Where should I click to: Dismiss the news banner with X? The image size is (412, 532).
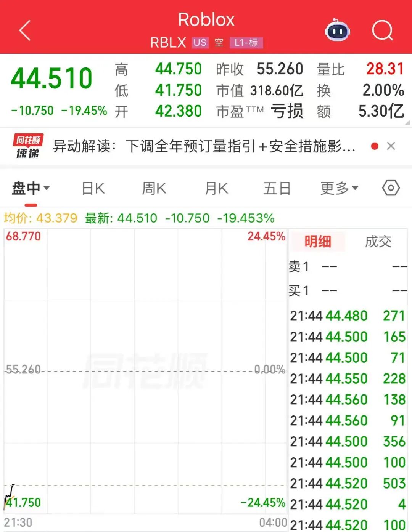coord(391,146)
